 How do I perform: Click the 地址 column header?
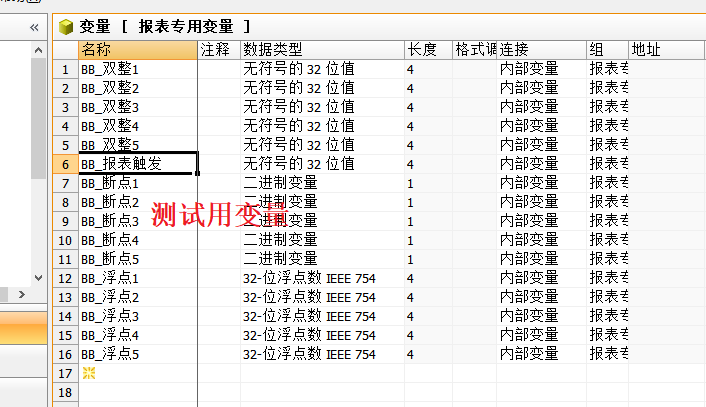point(665,49)
